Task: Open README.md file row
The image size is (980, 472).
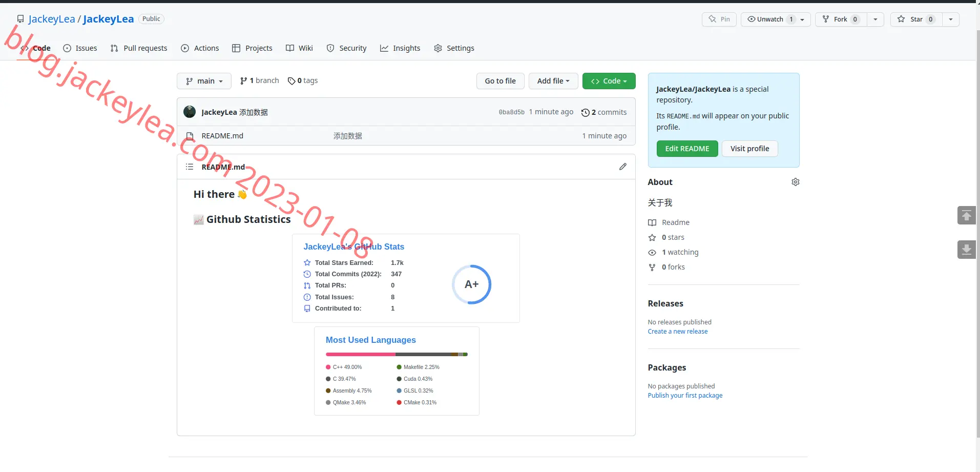Action: [x=406, y=136]
